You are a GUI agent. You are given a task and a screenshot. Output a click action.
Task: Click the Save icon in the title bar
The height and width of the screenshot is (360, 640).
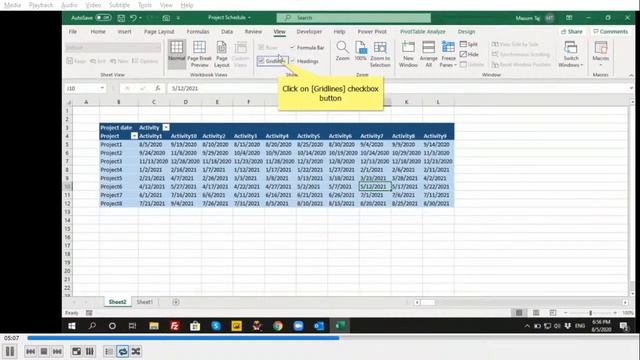click(121, 18)
